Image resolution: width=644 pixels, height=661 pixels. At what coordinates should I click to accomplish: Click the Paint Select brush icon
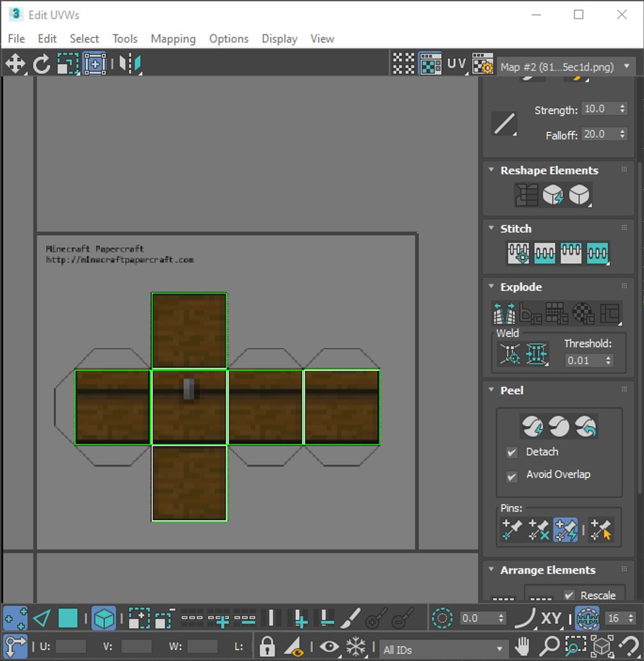point(350,618)
